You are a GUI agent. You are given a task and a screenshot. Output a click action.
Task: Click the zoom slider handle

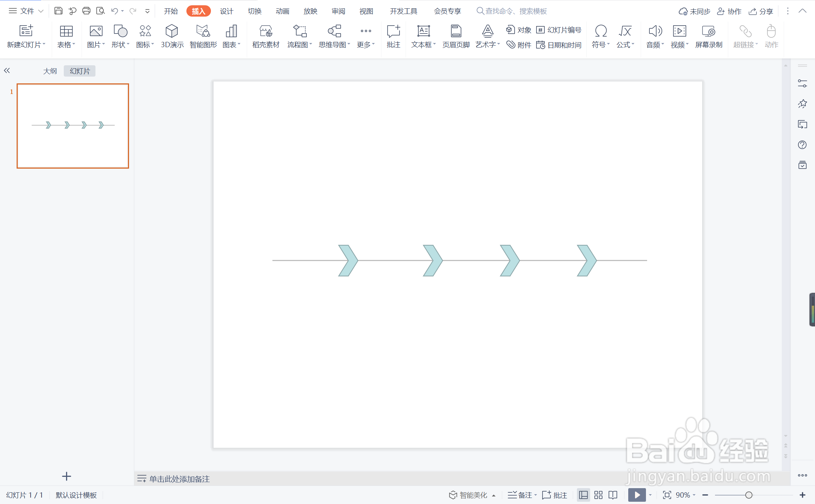(749, 495)
